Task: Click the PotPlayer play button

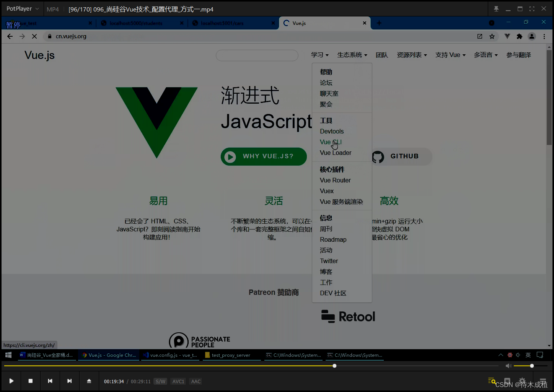Action: click(11, 381)
